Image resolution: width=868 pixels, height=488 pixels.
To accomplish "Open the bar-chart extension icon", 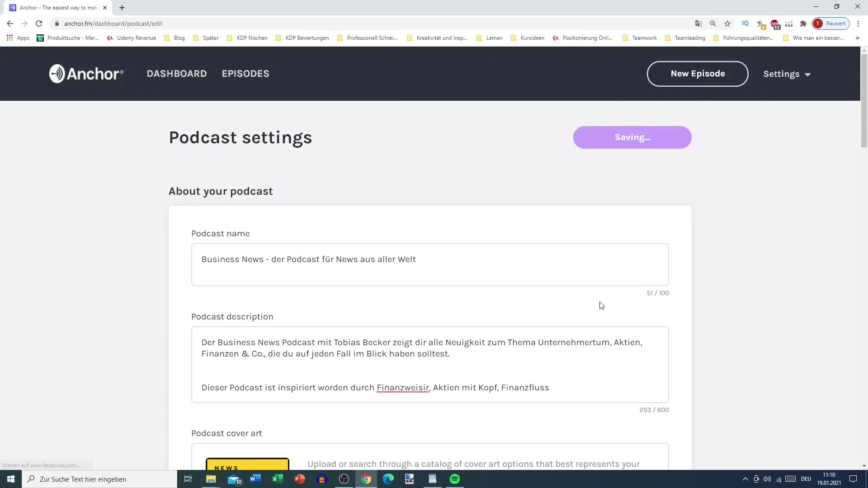I will [x=789, y=23].
